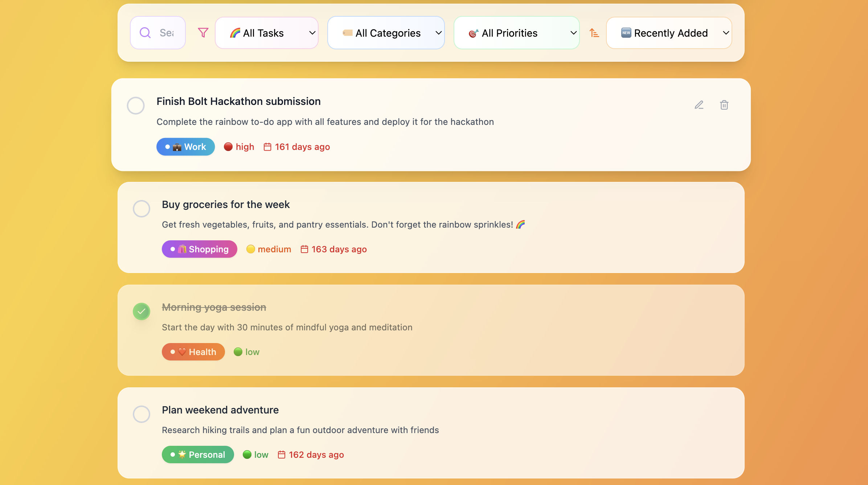Click the blue Work category badge
The height and width of the screenshot is (485, 868).
[x=185, y=147]
